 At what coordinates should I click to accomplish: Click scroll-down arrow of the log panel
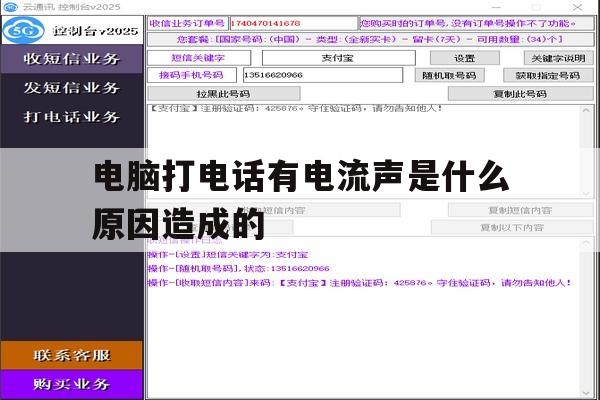(x=586, y=393)
